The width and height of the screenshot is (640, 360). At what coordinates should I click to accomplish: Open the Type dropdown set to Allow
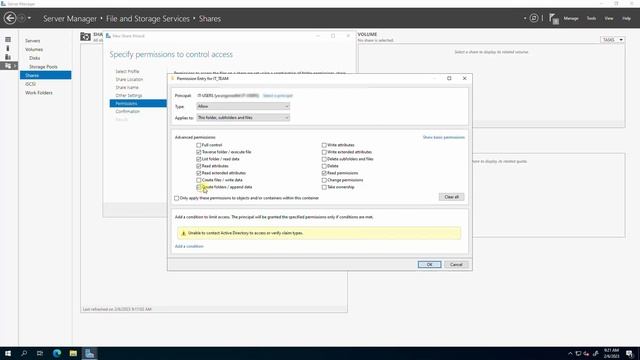click(243, 106)
